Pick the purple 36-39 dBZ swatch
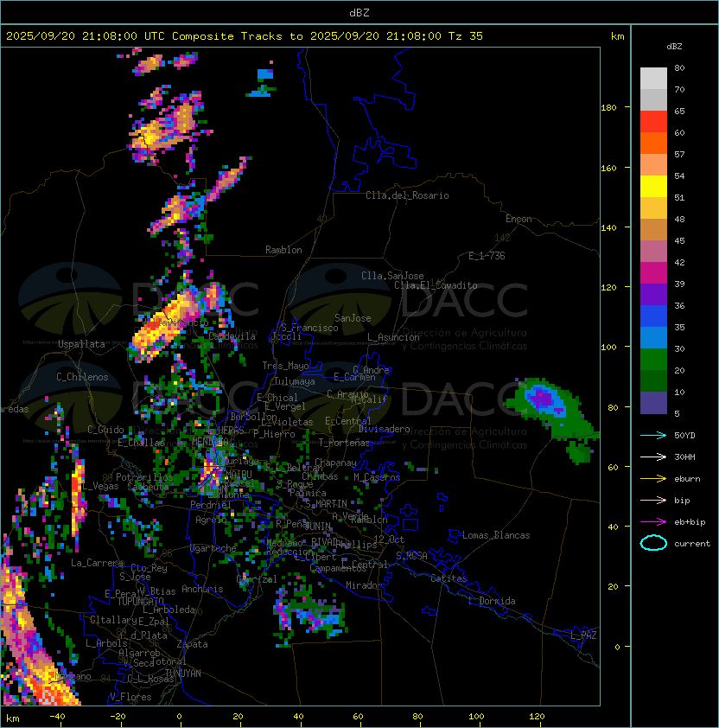719x728 pixels. pos(653,294)
